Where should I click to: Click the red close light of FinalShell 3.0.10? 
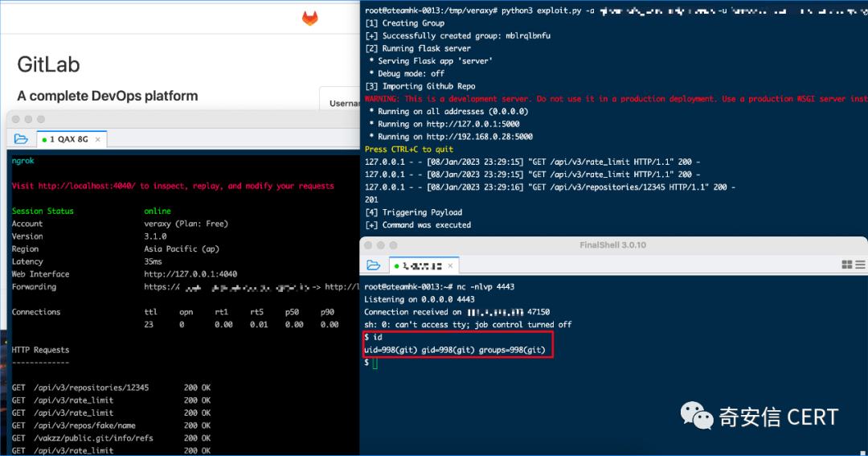click(x=368, y=245)
